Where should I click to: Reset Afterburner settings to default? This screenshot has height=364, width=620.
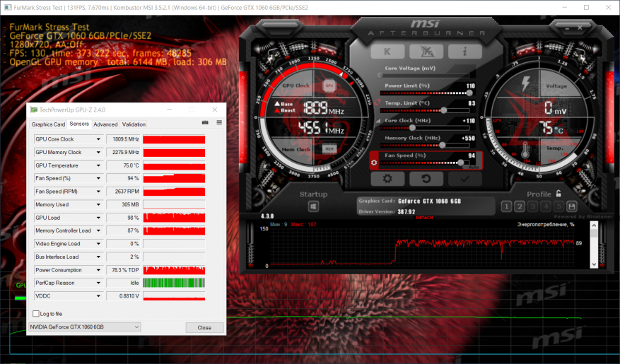pyautogui.click(x=426, y=179)
